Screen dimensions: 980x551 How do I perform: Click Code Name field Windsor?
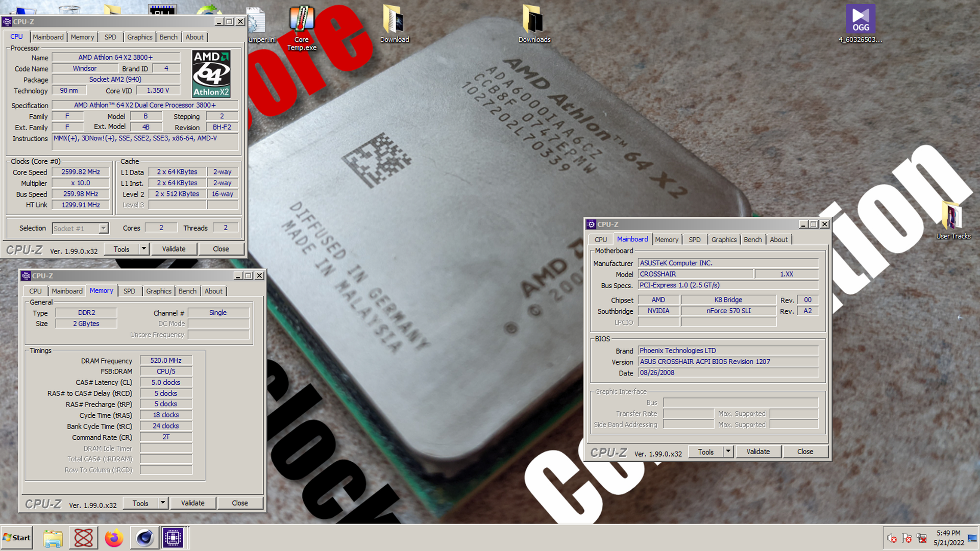tap(85, 68)
